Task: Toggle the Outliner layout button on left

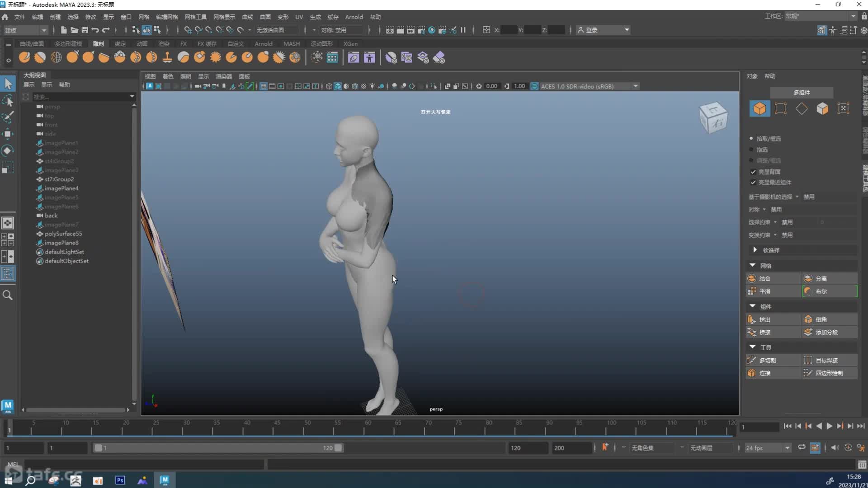Action: (8, 273)
